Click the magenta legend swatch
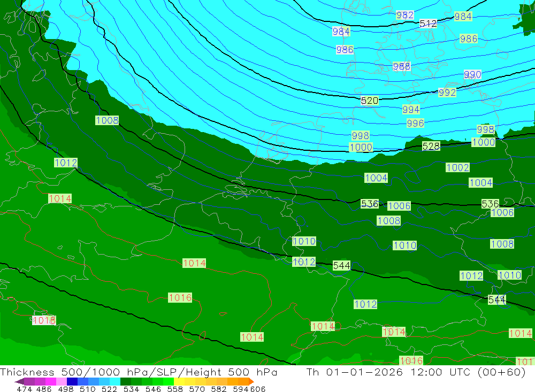Image resolution: width=535 pixels, height=392 pixels. 51,381
